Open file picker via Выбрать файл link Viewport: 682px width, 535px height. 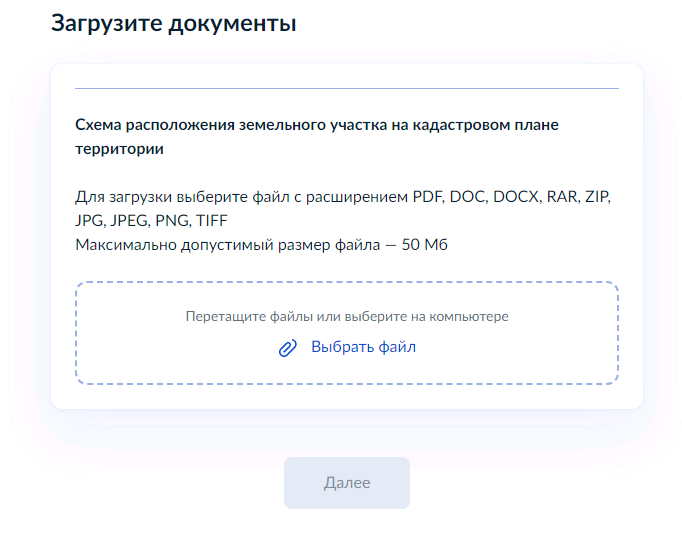pyautogui.click(x=363, y=347)
